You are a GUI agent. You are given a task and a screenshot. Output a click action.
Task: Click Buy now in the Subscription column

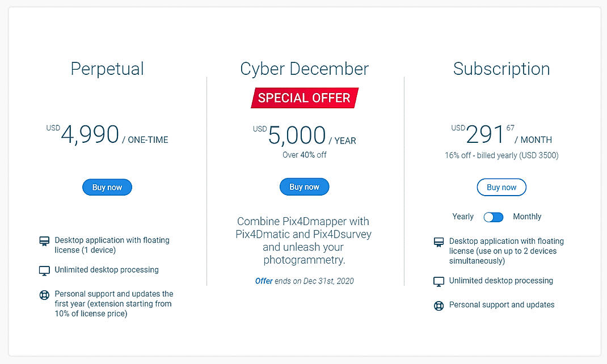coord(501,187)
